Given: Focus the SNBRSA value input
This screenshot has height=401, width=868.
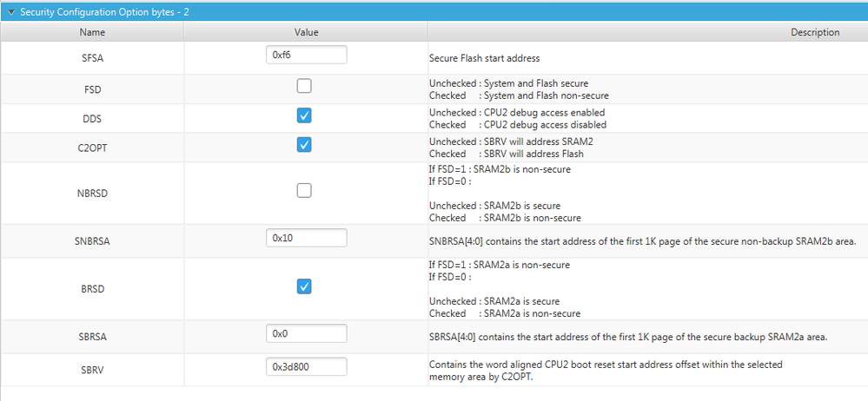Looking at the screenshot, I should pos(306,238).
